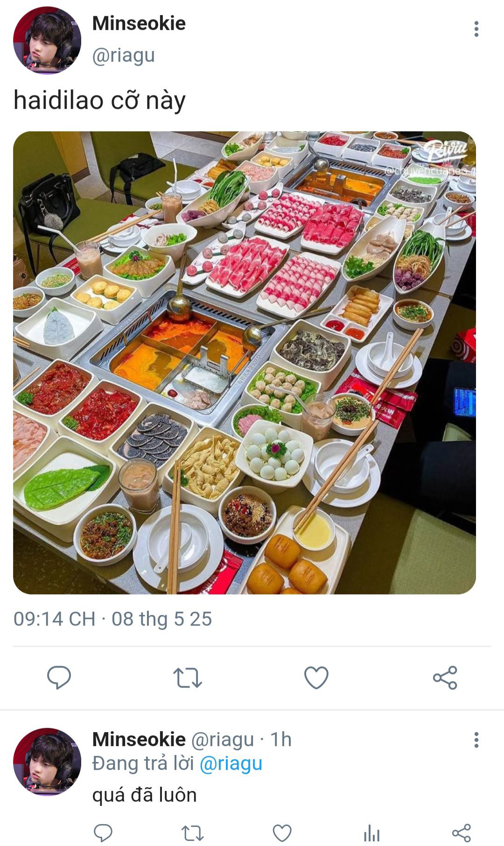Open the 'quá đã luôn' reply text
504x846 pixels.
point(145,795)
